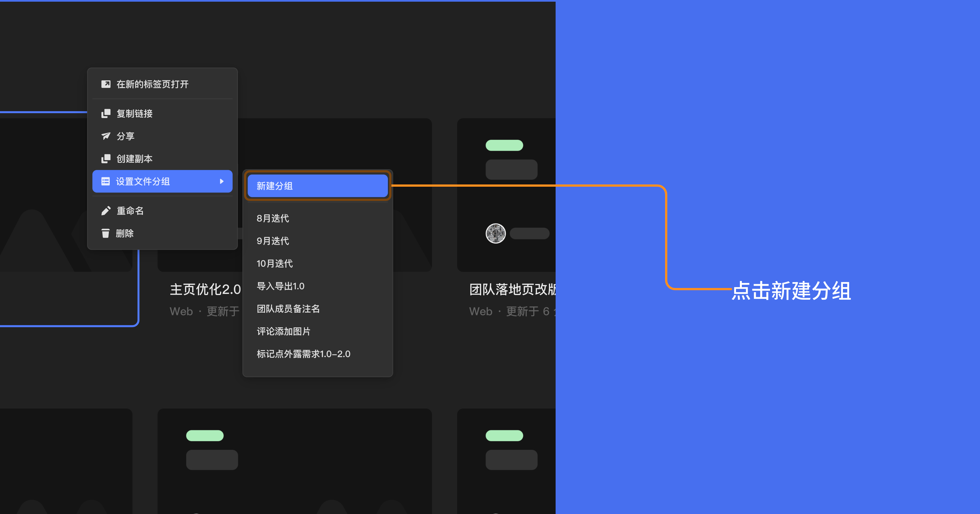The height and width of the screenshot is (514, 980).
Task: Expand the 设置文件分组 submenu arrow
Action: point(222,181)
